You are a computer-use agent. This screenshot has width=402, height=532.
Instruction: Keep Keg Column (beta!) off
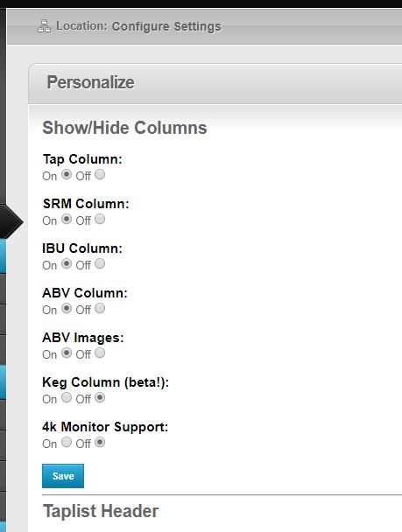100,397
